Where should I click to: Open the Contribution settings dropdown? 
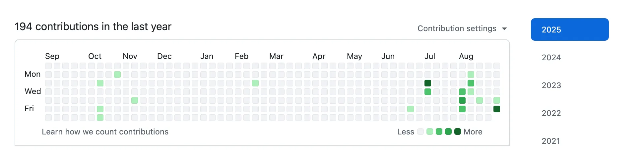pyautogui.click(x=462, y=28)
